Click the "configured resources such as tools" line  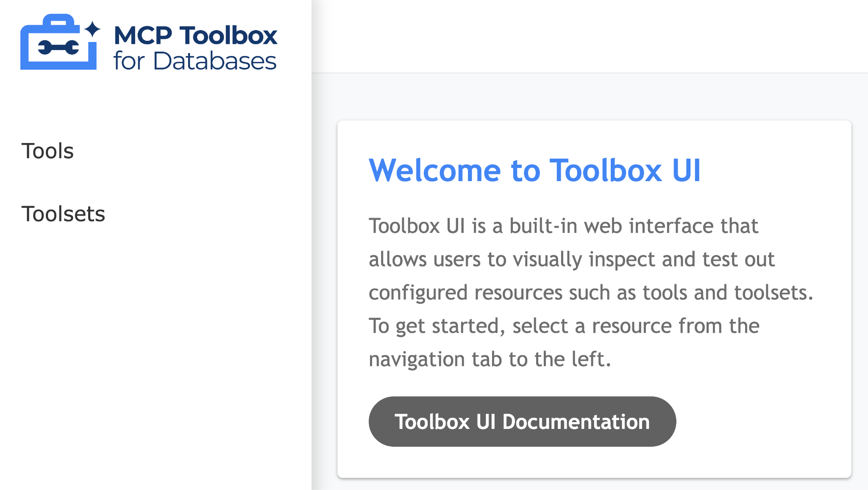(590, 293)
